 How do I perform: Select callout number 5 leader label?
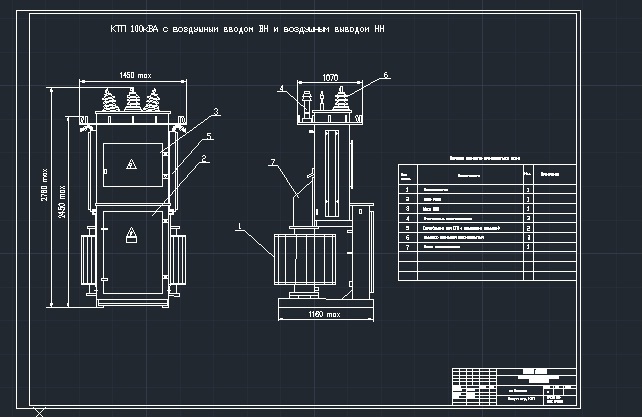pyautogui.click(x=209, y=136)
